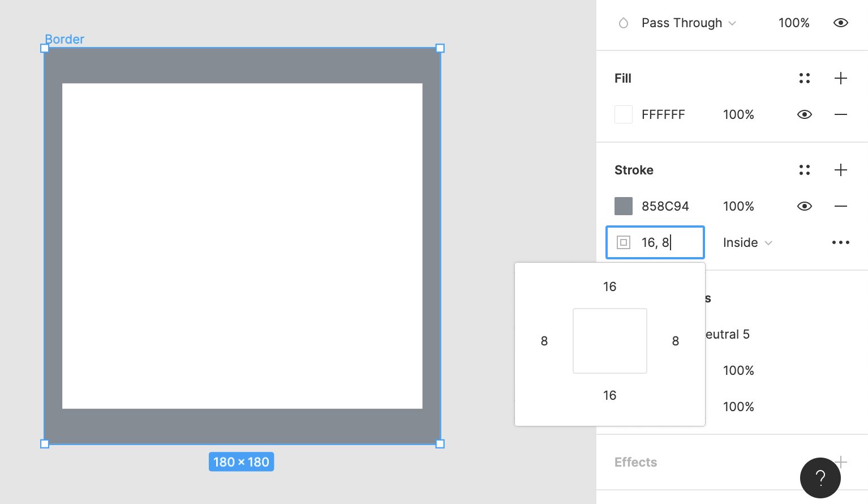Screen dimensions: 868x504
Task: Edit the FFFFFF fill hex value
Action: [x=663, y=115]
